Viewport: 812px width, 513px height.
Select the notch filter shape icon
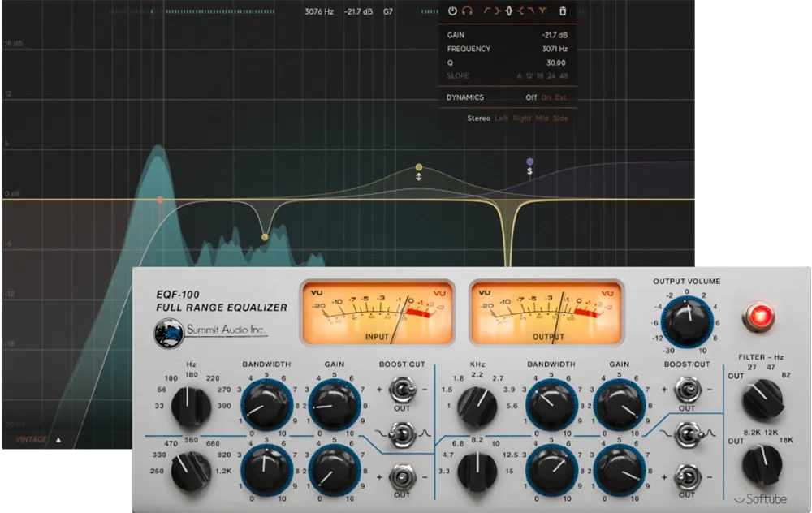click(x=542, y=11)
